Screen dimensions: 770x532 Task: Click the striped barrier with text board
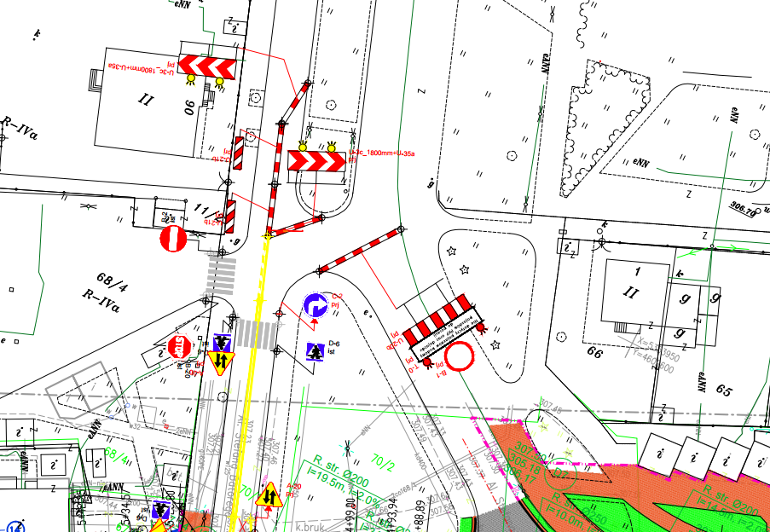click(439, 328)
